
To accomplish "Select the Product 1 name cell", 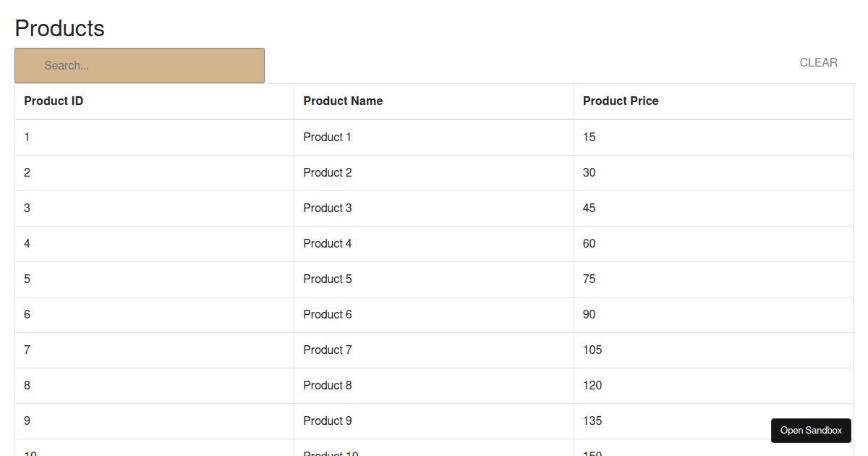I will pos(328,138).
